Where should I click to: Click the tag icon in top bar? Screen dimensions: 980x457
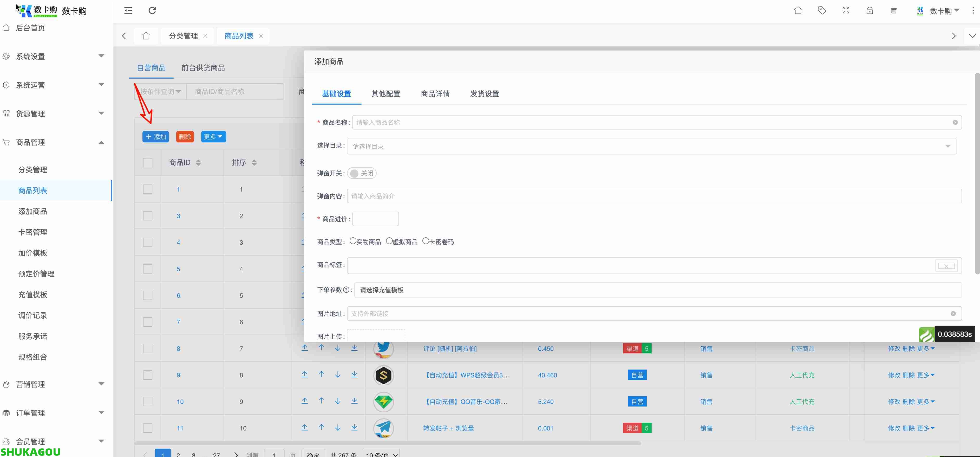tap(822, 10)
